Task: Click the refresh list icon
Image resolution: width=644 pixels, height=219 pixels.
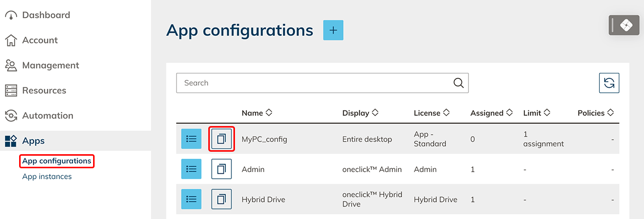Action: pyautogui.click(x=609, y=83)
